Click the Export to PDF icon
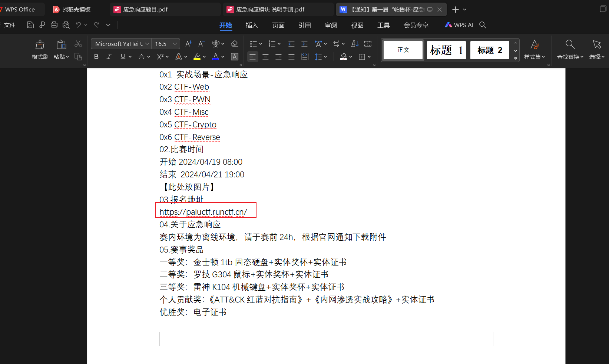The width and height of the screenshot is (609, 364). point(42,25)
